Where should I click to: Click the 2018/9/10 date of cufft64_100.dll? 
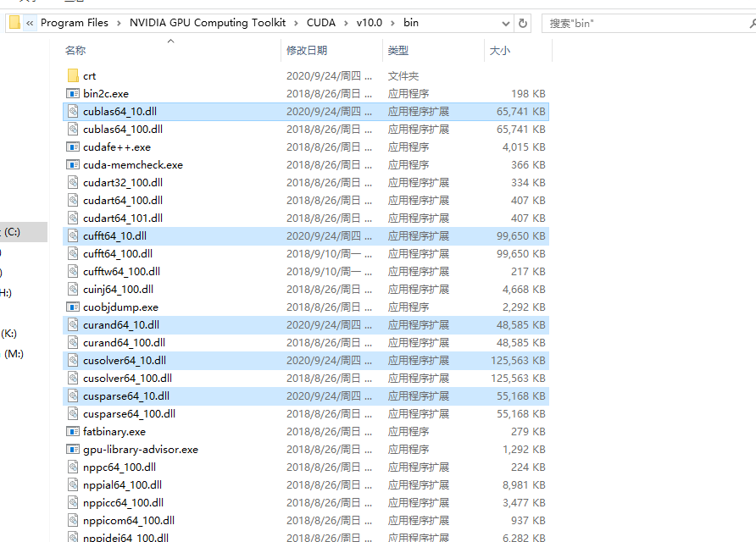coord(329,253)
